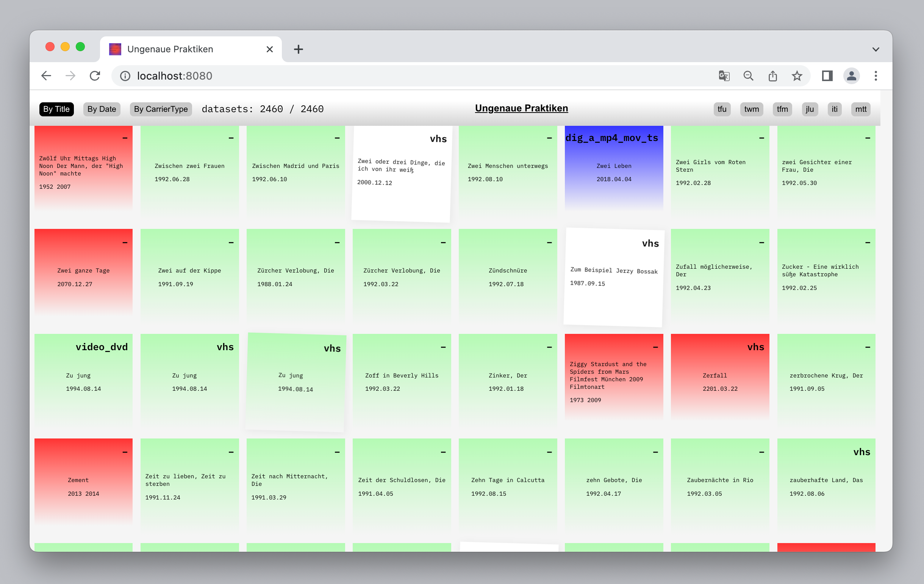This screenshot has width=924, height=584.
Task: Click the Google Translate icon
Action: tap(724, 76)
